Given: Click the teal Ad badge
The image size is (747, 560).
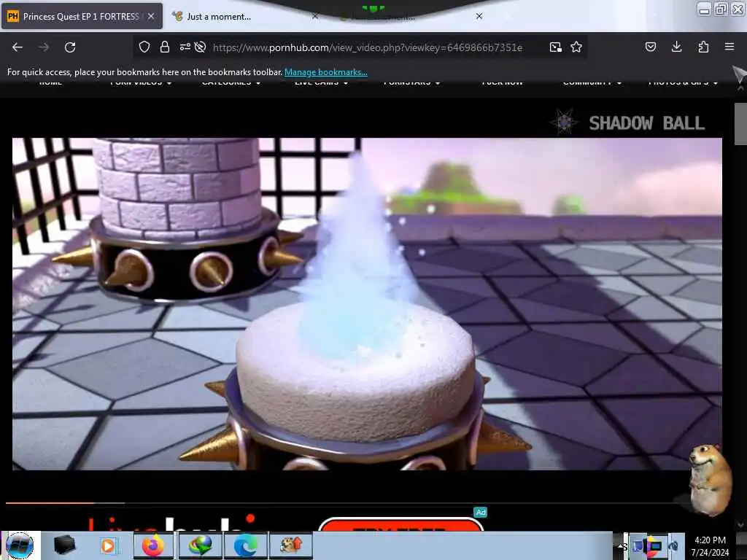Looking at the screenshot, I should click(480, 513).
